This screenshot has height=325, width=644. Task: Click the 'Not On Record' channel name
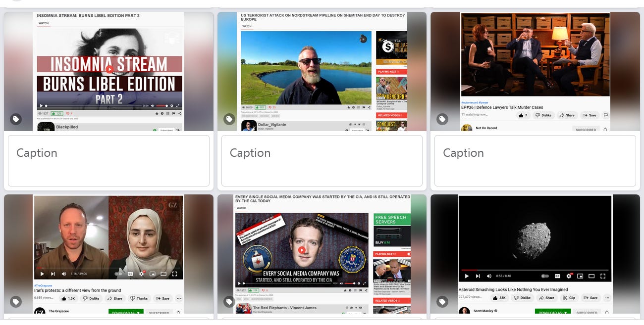(x=486, y=128)
